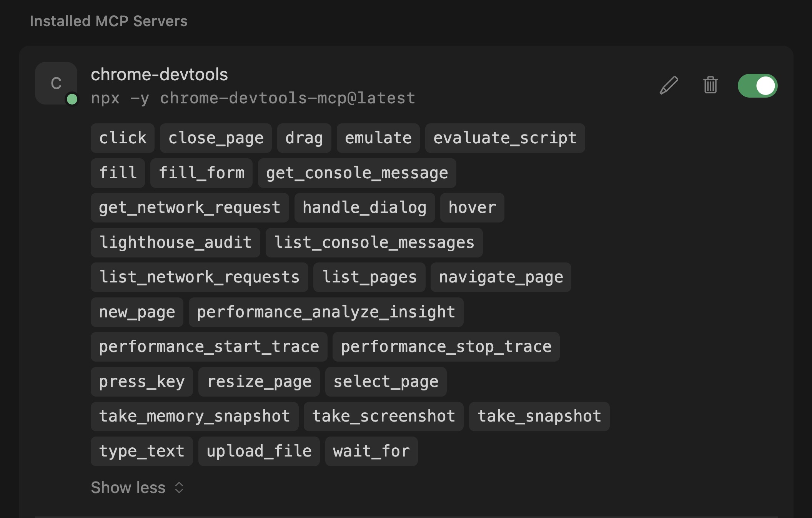812x518 pixels.
Task: Click the Show less chevron arrows
Action: coord(179,487)
